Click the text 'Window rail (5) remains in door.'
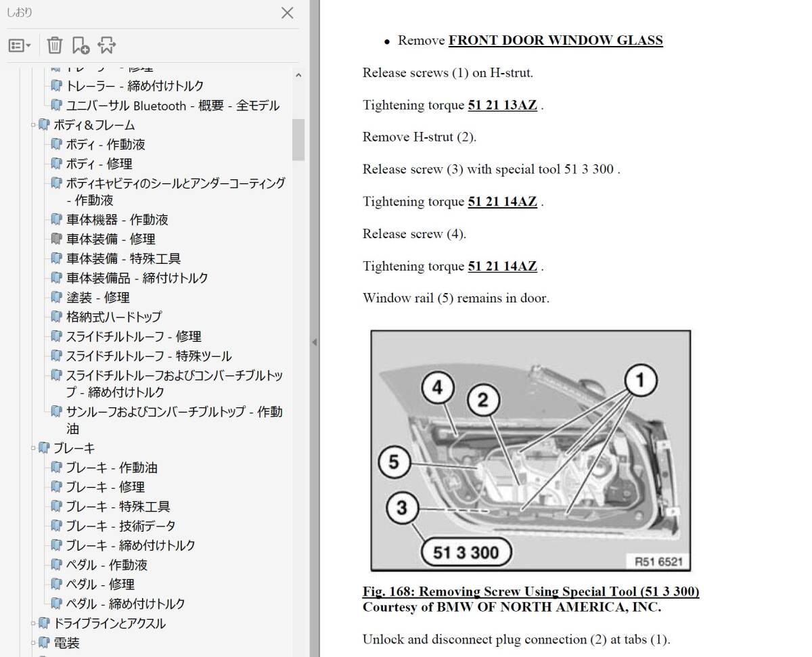This screenshot has height=657, width=812. coord(456,298)
